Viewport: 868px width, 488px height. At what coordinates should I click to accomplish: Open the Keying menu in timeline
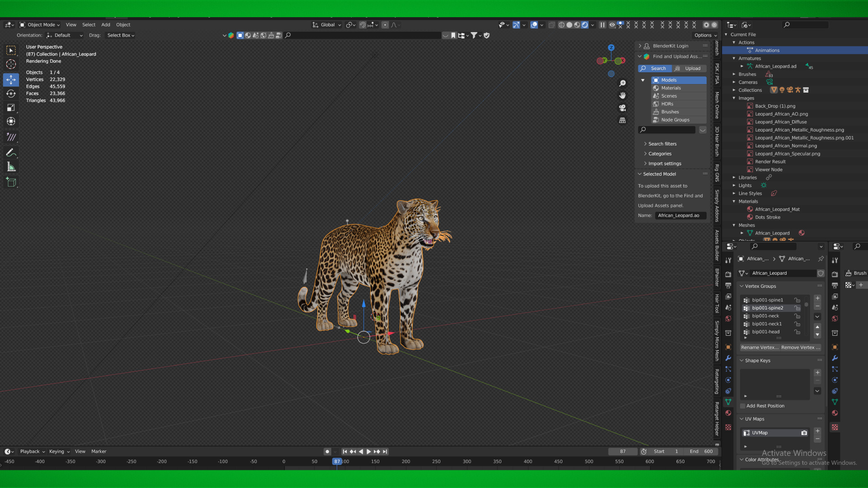[59, 451]
